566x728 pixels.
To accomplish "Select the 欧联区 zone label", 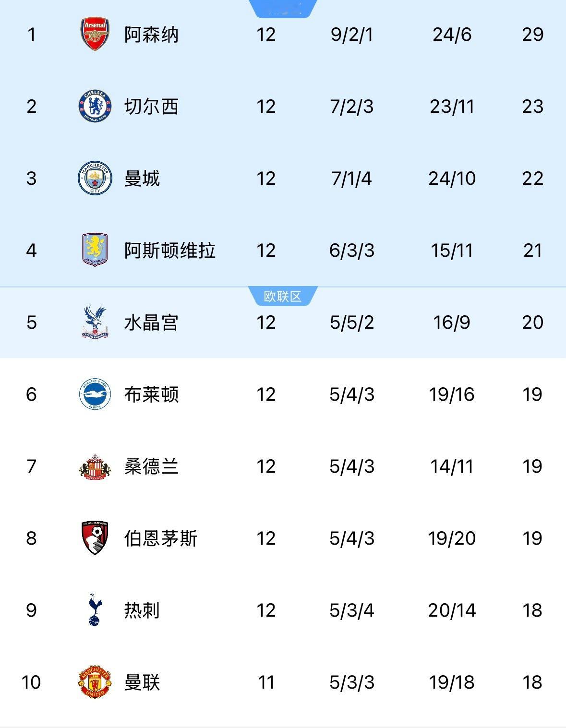I will point(283,297).
